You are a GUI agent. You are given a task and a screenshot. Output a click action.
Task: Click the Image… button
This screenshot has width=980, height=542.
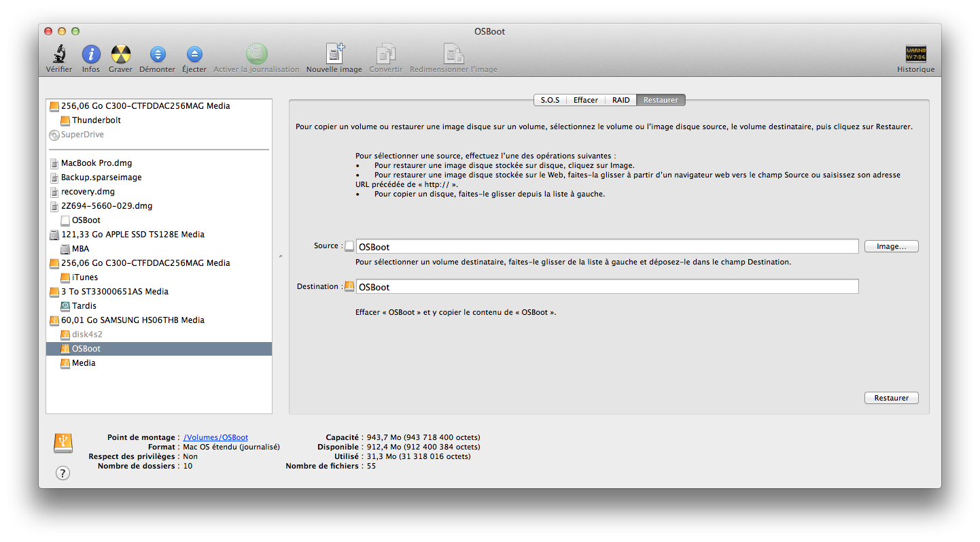click(x=891, y=246)
